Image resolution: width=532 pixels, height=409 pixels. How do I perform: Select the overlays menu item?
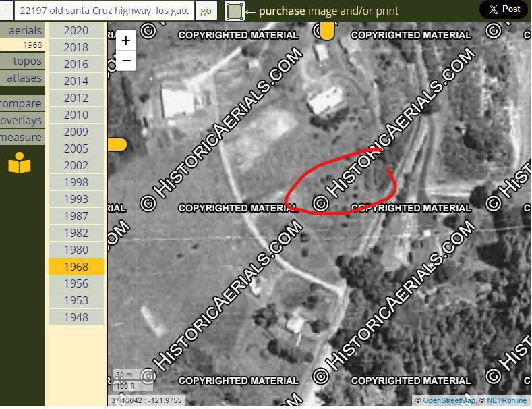click(22, 121)
